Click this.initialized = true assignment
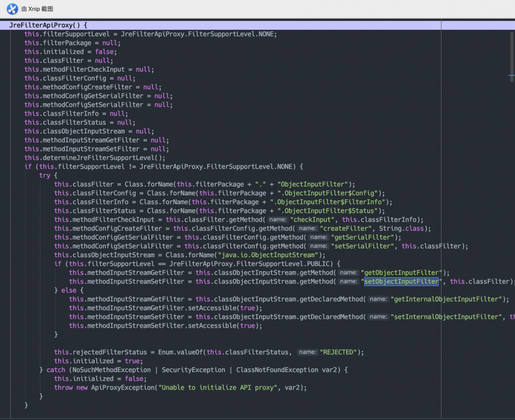 [98, 361]
